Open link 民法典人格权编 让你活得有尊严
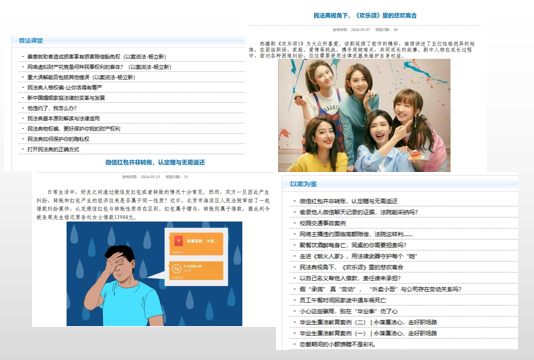 65,88
